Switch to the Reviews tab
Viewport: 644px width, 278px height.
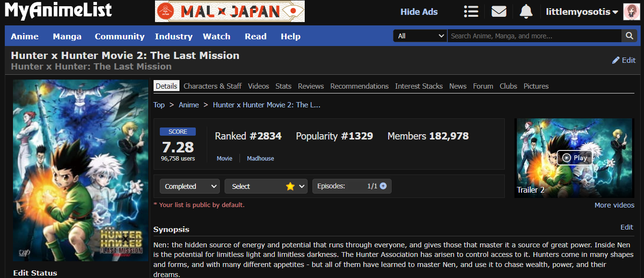(x=311, y=86)
